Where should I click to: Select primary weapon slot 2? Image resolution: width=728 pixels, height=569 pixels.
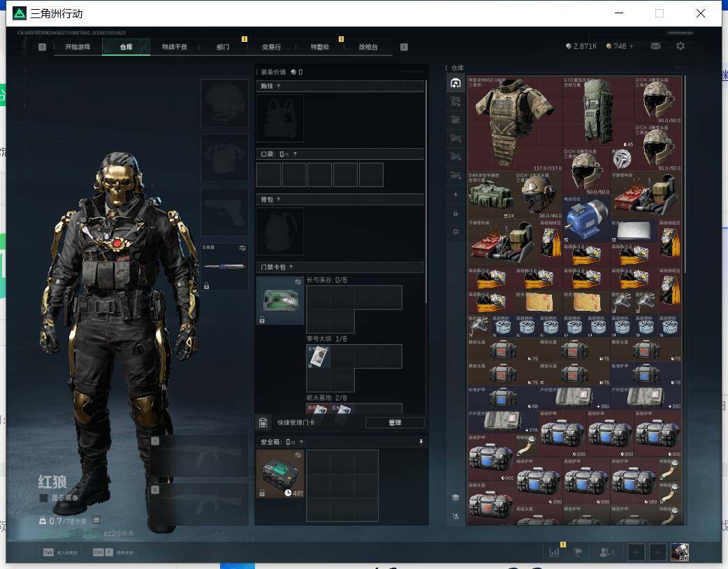(198, 505)
